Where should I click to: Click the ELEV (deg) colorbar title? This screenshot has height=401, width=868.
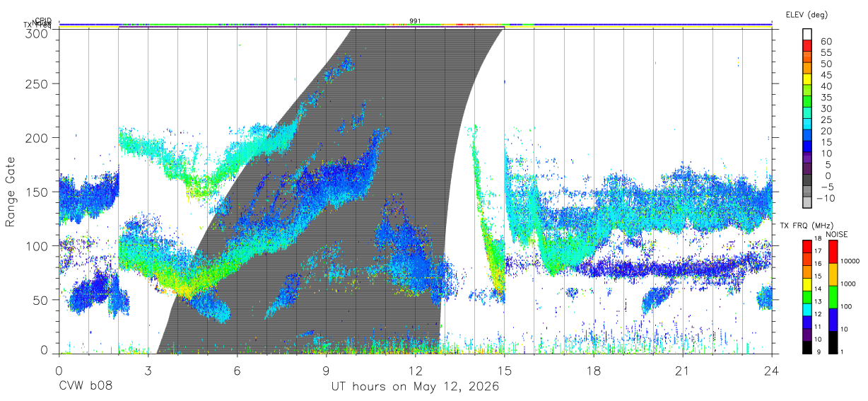pyautogui.click(x=806, y=15)
